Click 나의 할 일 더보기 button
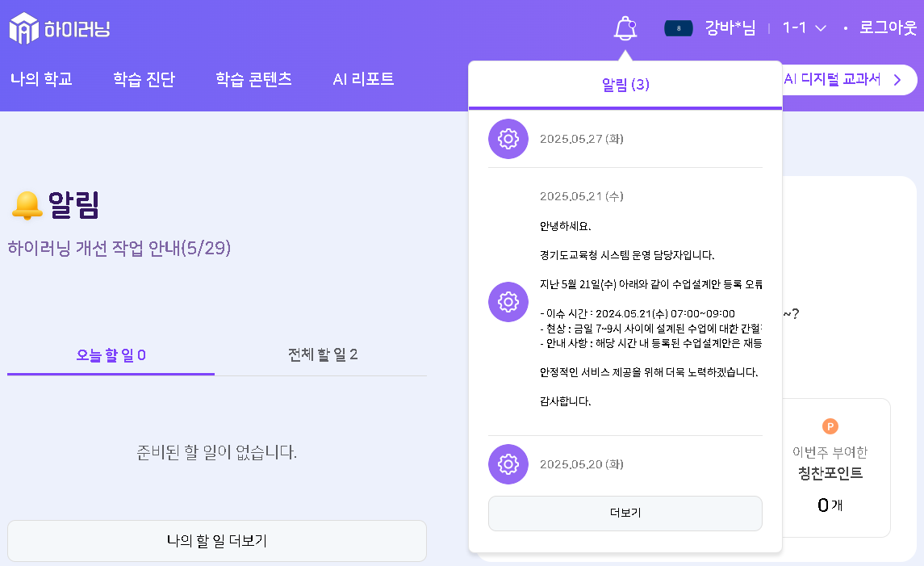 (216, 540)
